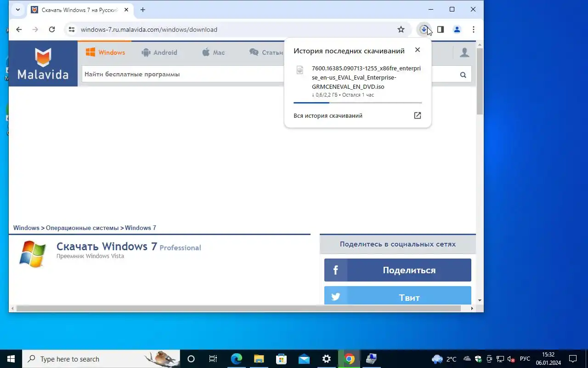This screenshot has height=368, width=588.
Task: Open Mail app from taskbar
Action: (x=304, y=359)
